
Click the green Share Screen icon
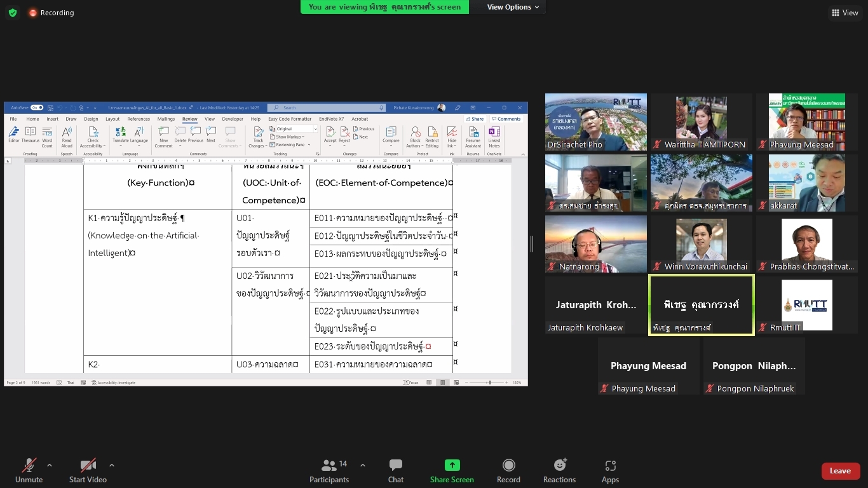(x=452, y=465)
